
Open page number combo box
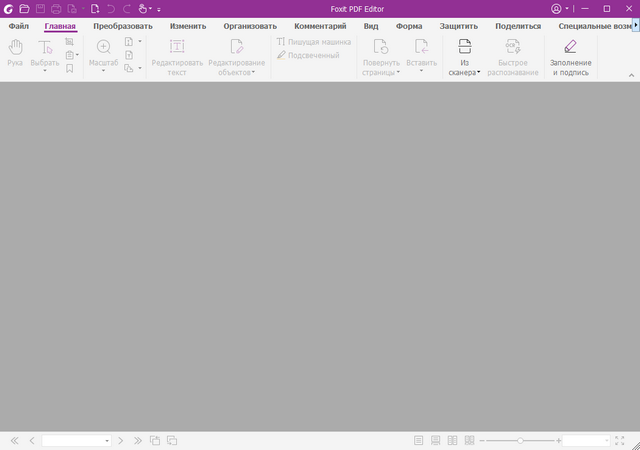click(x=76, y=440)
